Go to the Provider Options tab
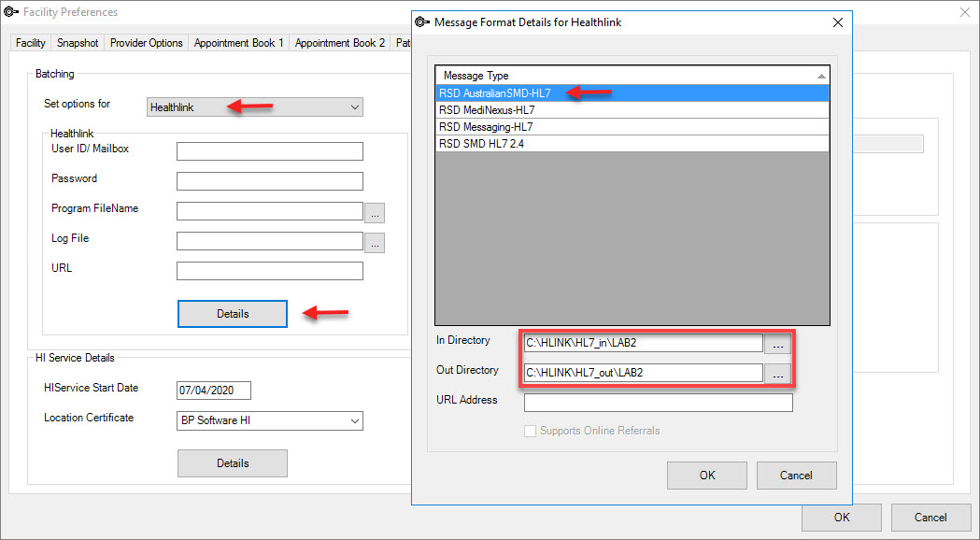 [147, 42]
